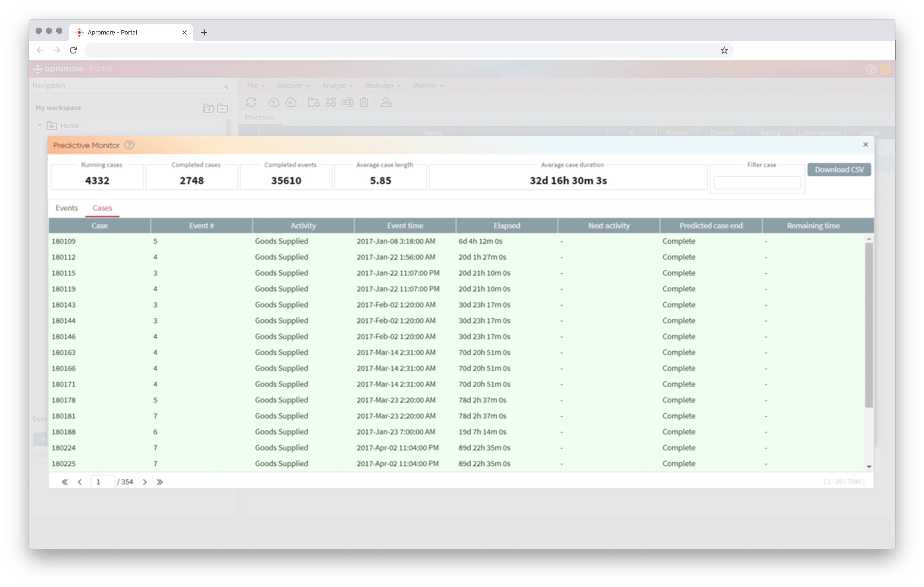Click the rename toolbar icon
The height and width of the screenshot is (587, 924).
coord(348,102)
